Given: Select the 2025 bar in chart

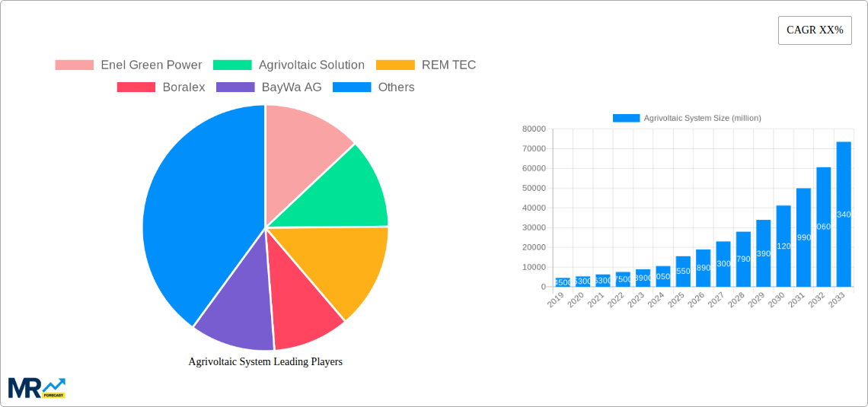Looking at the screenshot, I should pyautogui.click(x=683, y=272).
